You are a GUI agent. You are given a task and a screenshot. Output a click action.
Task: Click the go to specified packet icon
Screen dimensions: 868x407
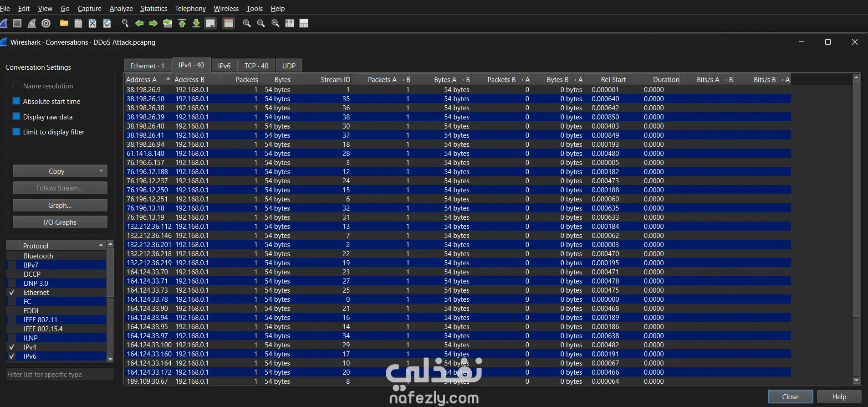(168, 23)
